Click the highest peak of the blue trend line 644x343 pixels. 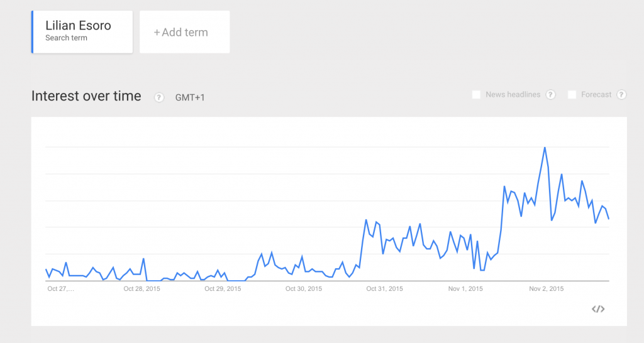click(545, 148)
